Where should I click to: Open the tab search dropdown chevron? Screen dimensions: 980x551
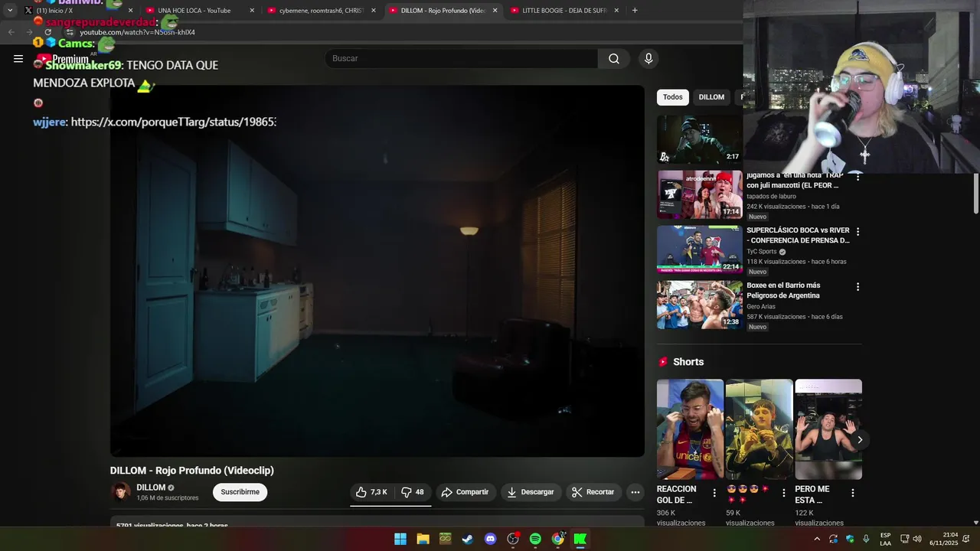tap(10, 11)
